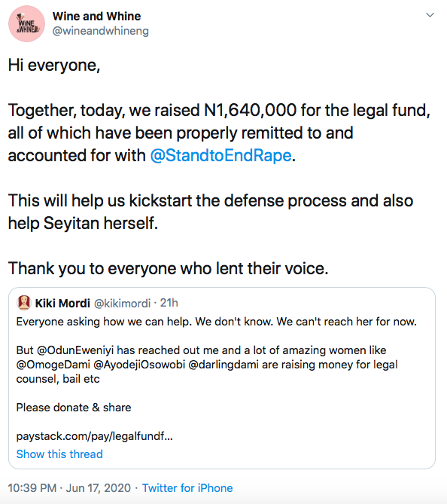Expand the tweet options chevron menu

[x=430, y=15]
